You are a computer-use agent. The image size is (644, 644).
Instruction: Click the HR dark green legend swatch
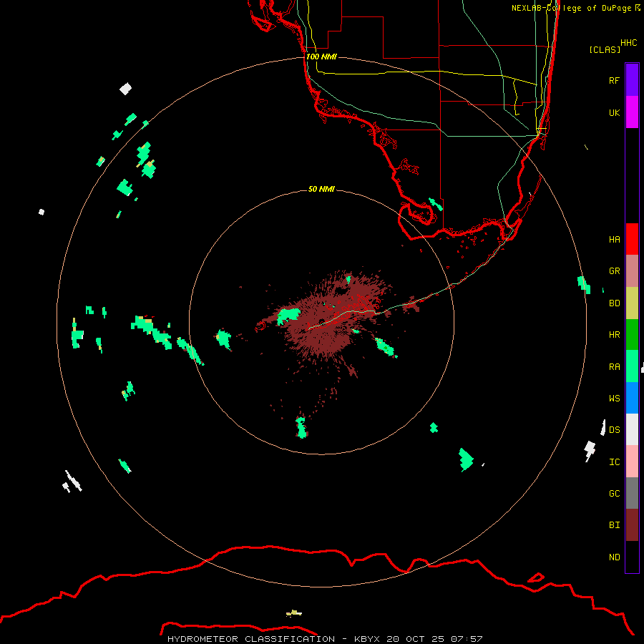[632, 335]
